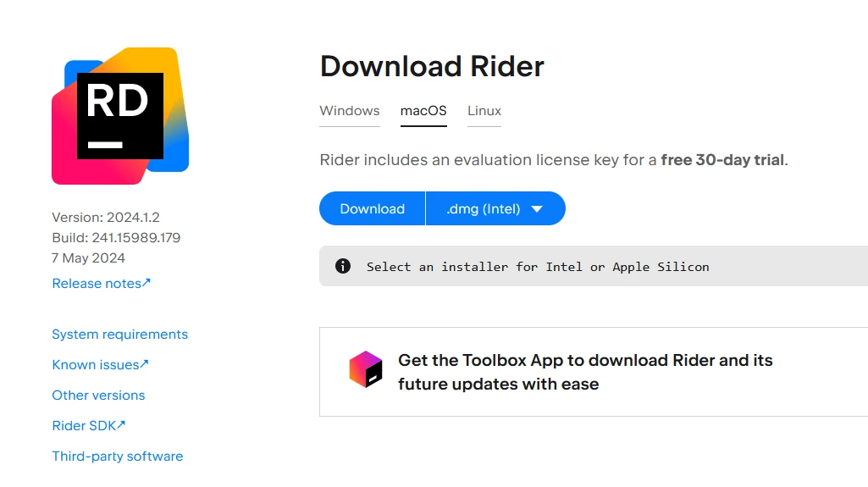Screen dimensions: 868x487
Task: Expand the .dmg (Intel) installer dropdown
Action: 495,208
